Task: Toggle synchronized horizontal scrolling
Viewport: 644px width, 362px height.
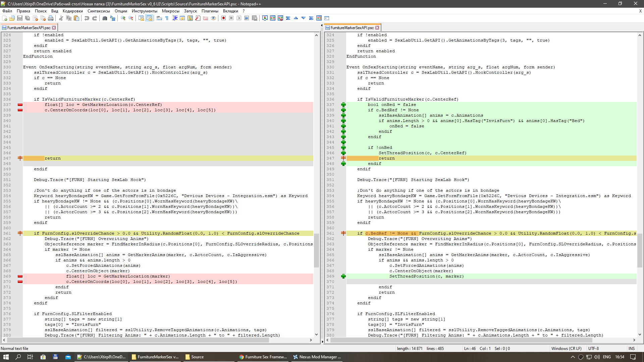Action: [x=149, y=18]
